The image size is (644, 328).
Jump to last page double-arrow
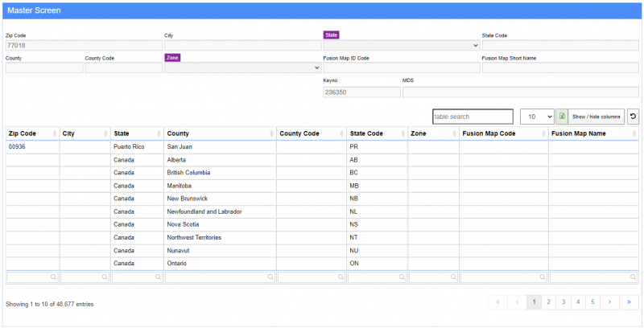pyautogui.click(x=630, y=302)
